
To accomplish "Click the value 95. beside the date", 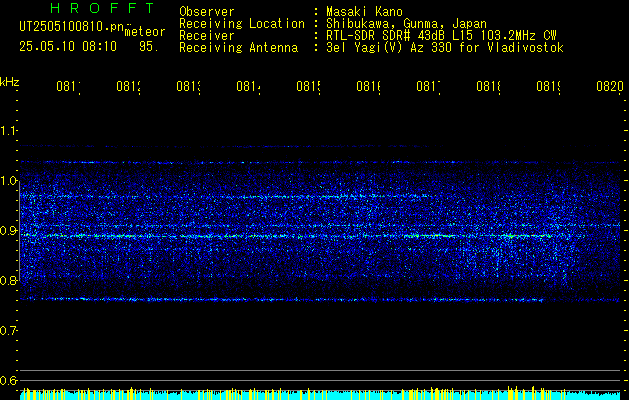I will coord(149,46).
